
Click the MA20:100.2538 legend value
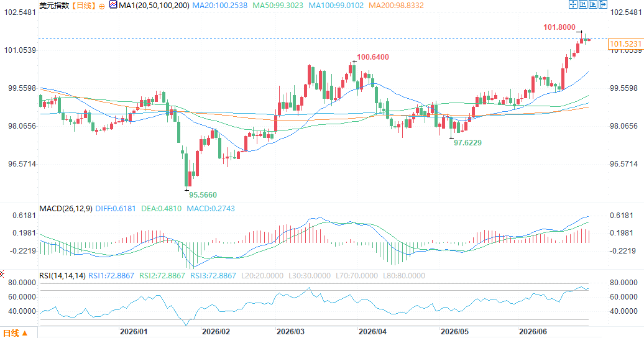(219, 6)
